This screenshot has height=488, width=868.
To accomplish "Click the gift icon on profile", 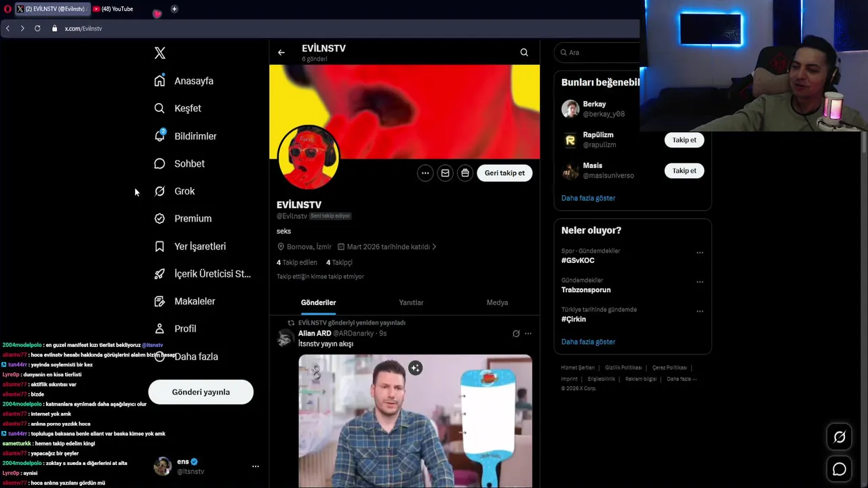I will coord(465,173).
